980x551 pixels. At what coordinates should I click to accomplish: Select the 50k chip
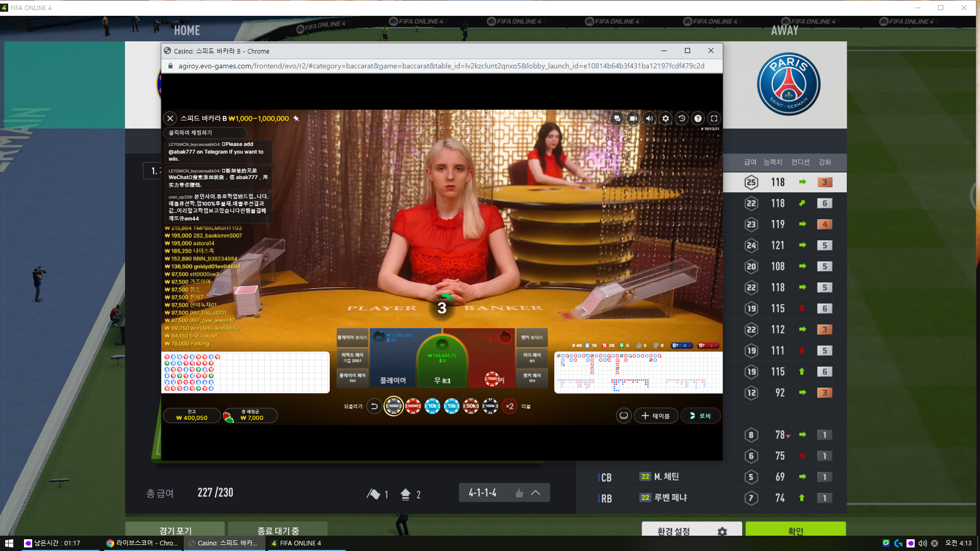[x=471, y=406]
